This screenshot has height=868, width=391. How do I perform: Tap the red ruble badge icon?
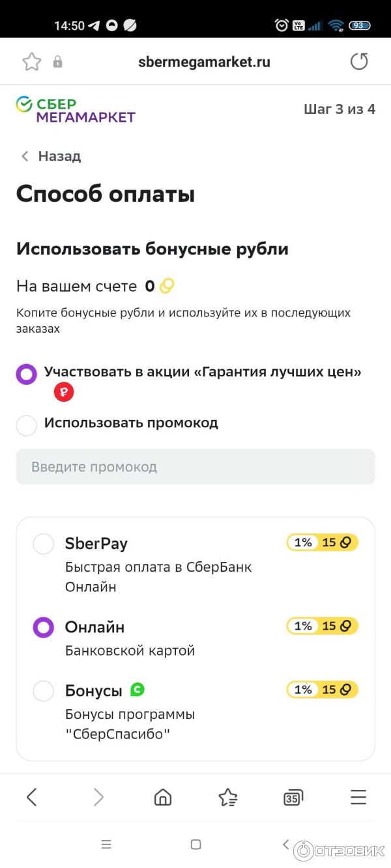[x=64, y=392]
